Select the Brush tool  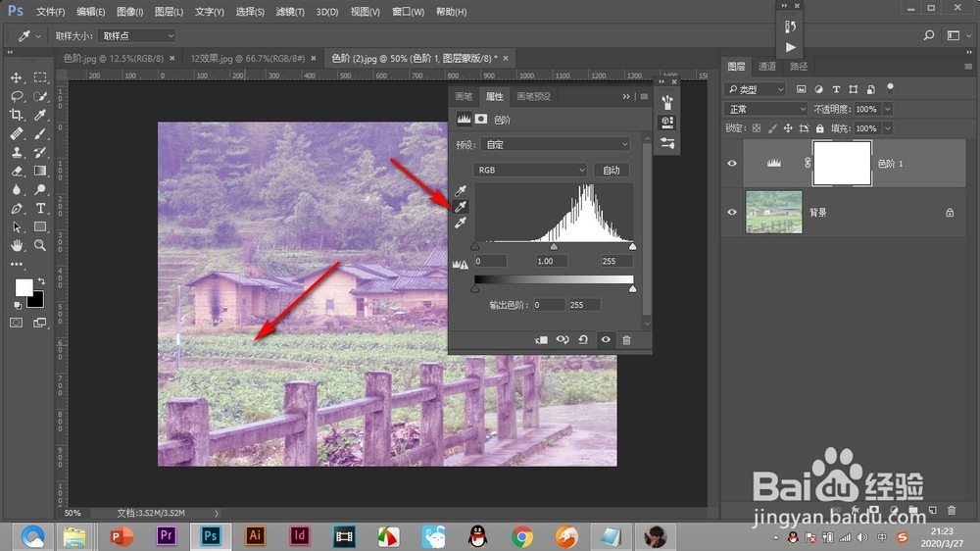[40, 133]
